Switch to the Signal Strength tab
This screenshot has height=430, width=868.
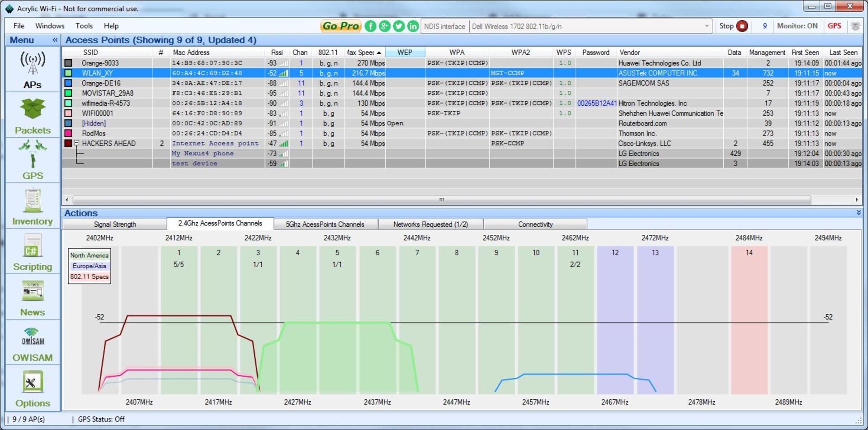pos(115,224)
